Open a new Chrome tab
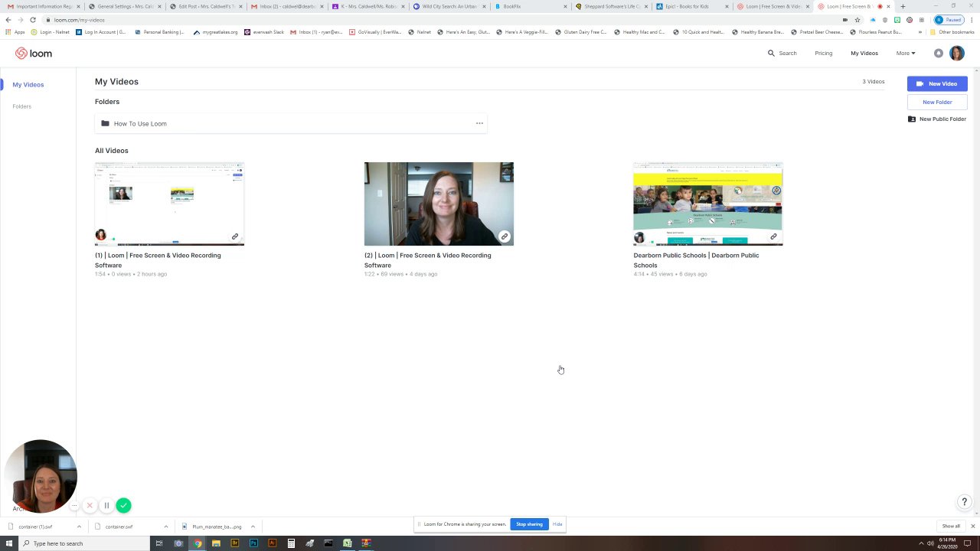This screenshot has height=551, width=980. click(x=903, y=6)
